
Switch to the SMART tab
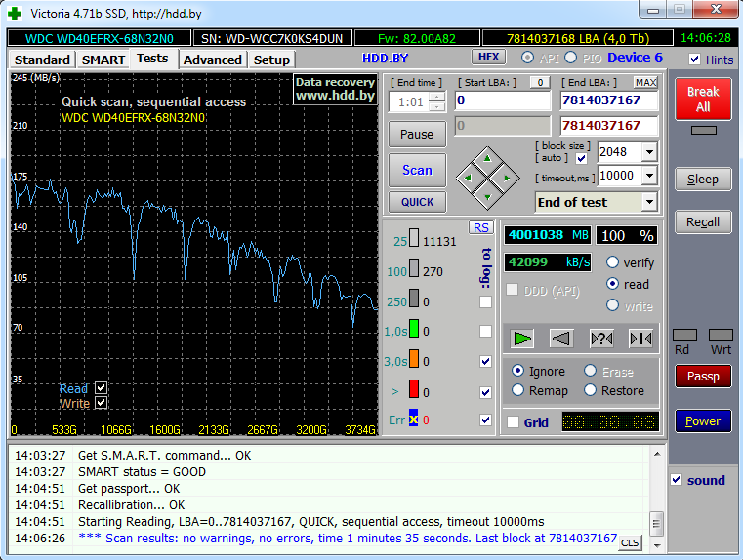(103, 60)
